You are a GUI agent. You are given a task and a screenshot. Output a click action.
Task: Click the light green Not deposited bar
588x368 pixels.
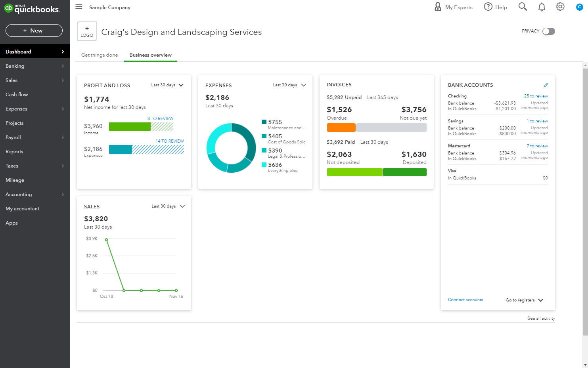pos(354,172)
